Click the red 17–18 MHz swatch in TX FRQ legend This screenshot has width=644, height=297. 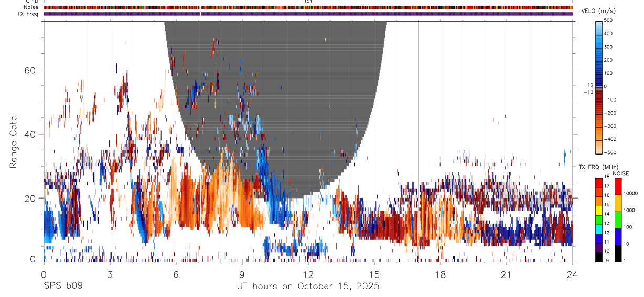pos(598,182)
